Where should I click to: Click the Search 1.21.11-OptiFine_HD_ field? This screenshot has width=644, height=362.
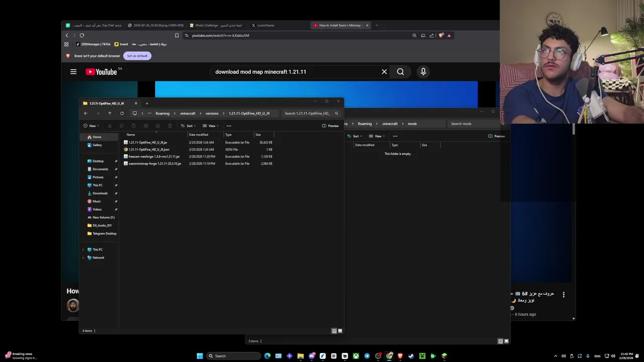pyautogui.click(x=311, y=113)
